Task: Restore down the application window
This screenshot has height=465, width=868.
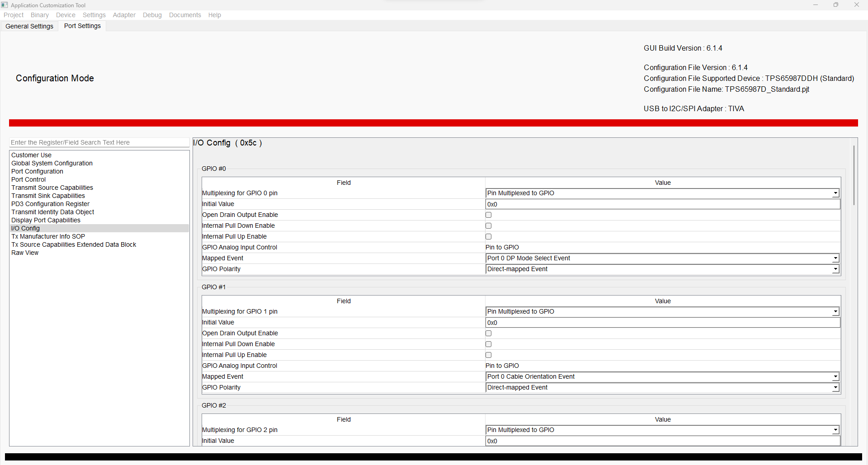Action: click(x=836, y=5)
